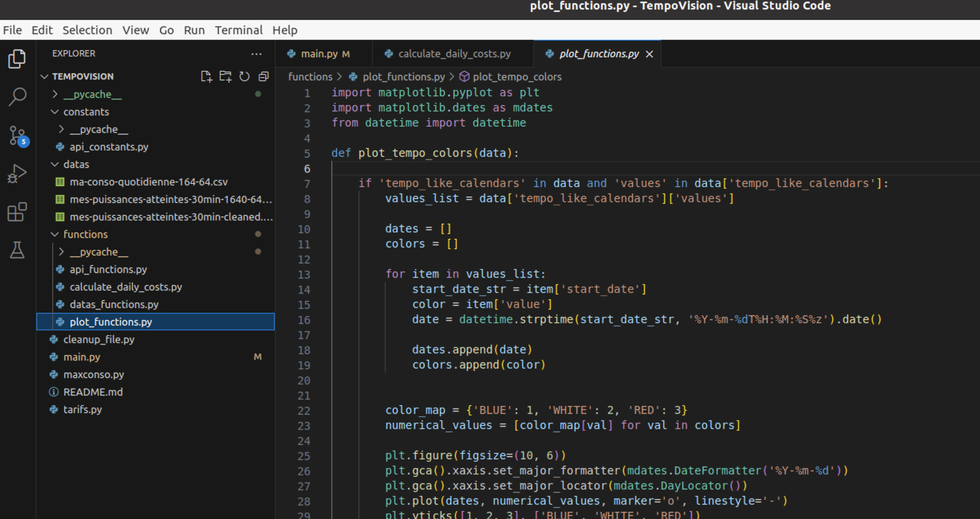This screenshot has width=980, height=519.
Task: Click 'color_map' assignment text on line 22
Action: click(415, 410)
